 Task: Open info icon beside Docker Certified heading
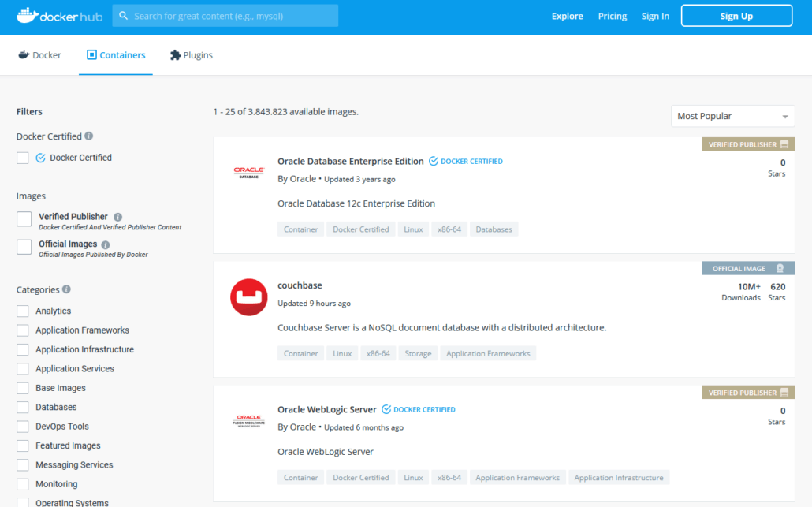tap(89, 136)
